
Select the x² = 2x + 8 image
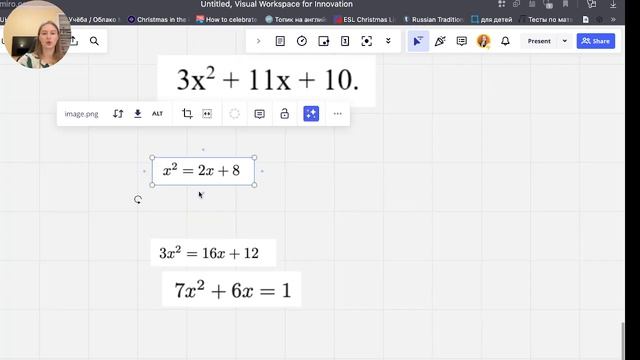click(x=203, y=171)
